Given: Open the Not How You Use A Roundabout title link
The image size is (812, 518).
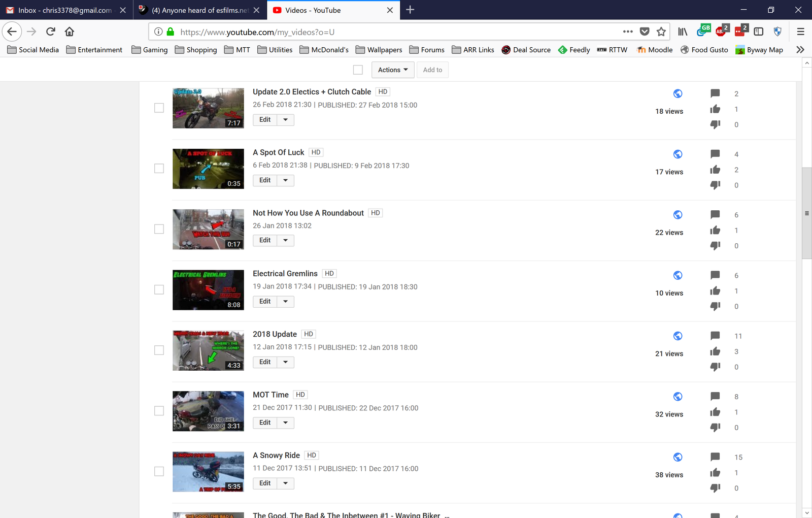Looking at the screenshot, I should 308,213.
